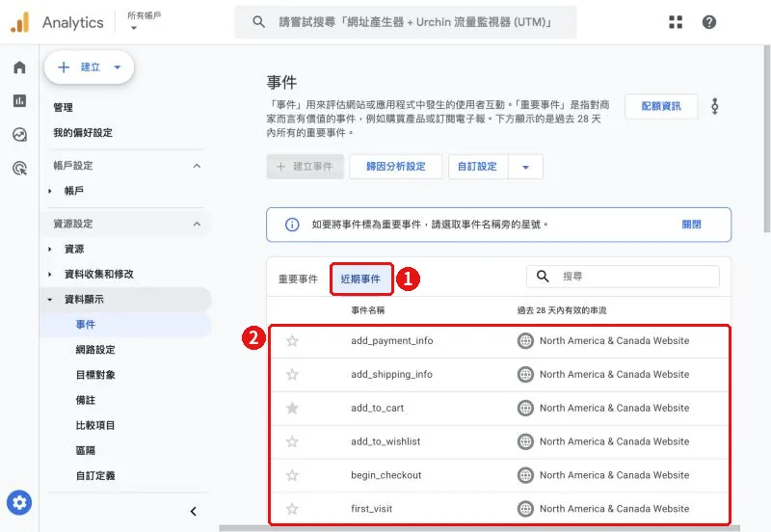Star the begin_checkout event
The width and height of the screenshot is (771, 532).
292,475
